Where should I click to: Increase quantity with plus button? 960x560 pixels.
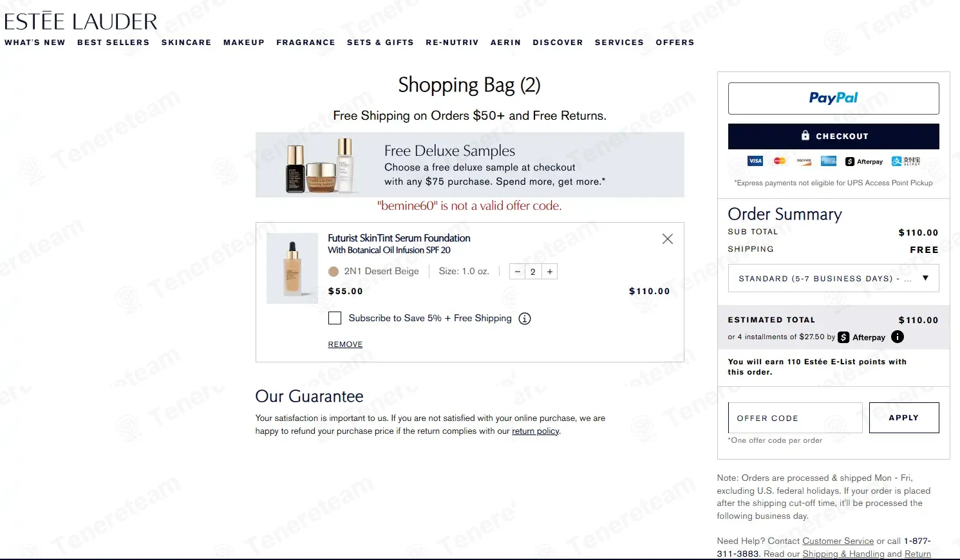click(550, 272)
